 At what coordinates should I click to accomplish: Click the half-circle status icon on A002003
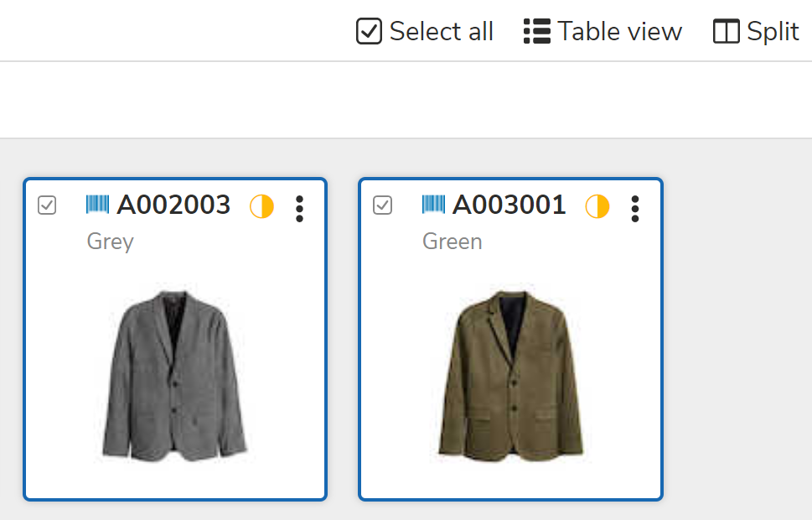(x=261, y=206)
